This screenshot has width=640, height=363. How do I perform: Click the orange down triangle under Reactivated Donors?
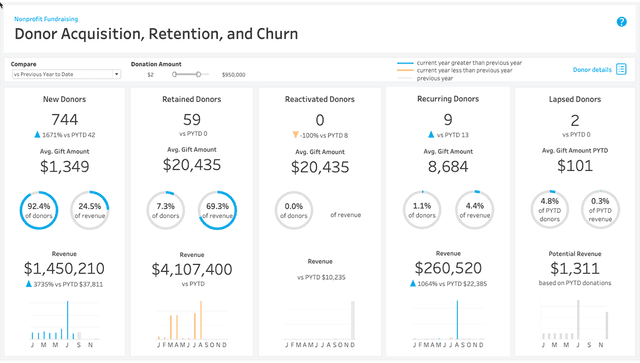tap(296, 135)
